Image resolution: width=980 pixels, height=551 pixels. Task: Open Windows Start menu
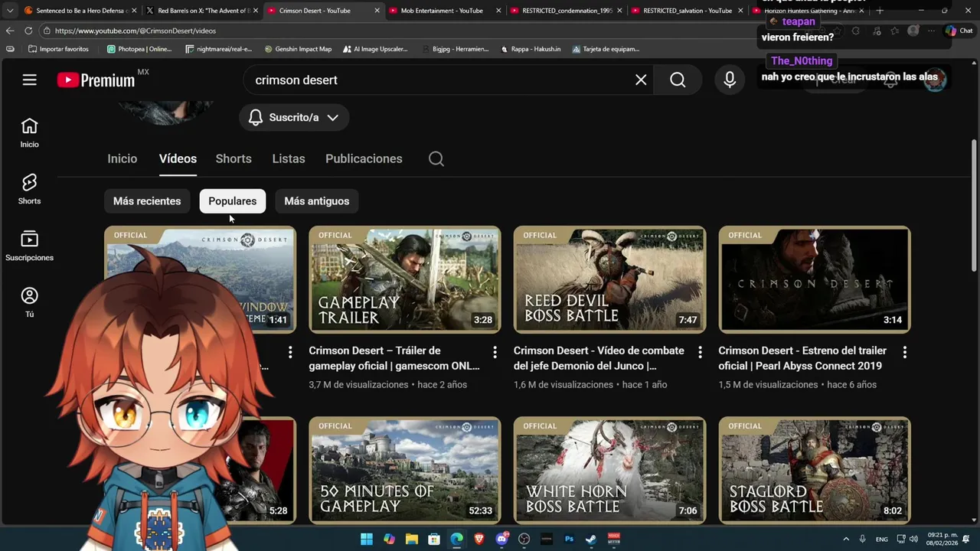(367, 539)
